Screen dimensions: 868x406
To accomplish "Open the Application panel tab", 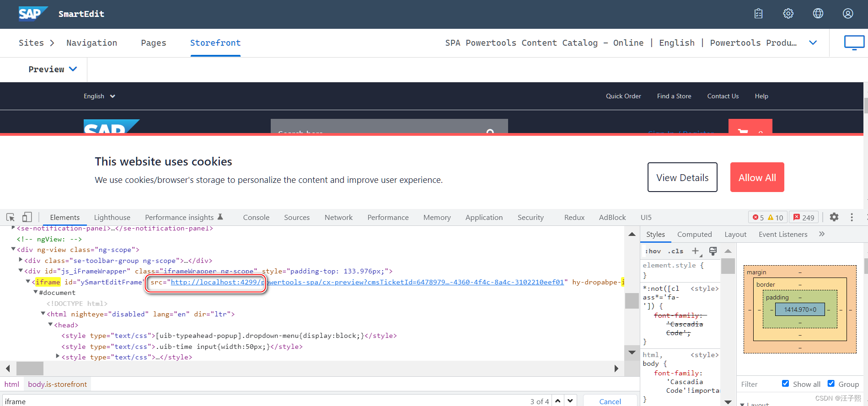I will click(484, 217).
